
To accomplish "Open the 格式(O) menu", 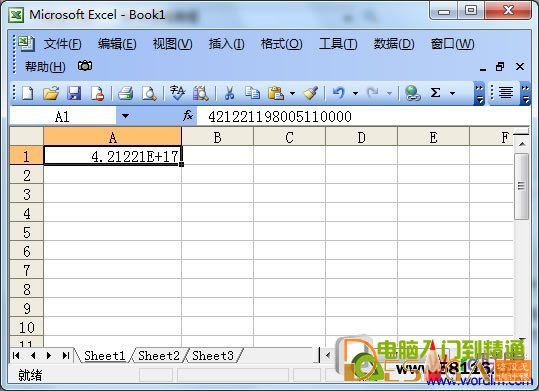I will [x=281, y=44].
